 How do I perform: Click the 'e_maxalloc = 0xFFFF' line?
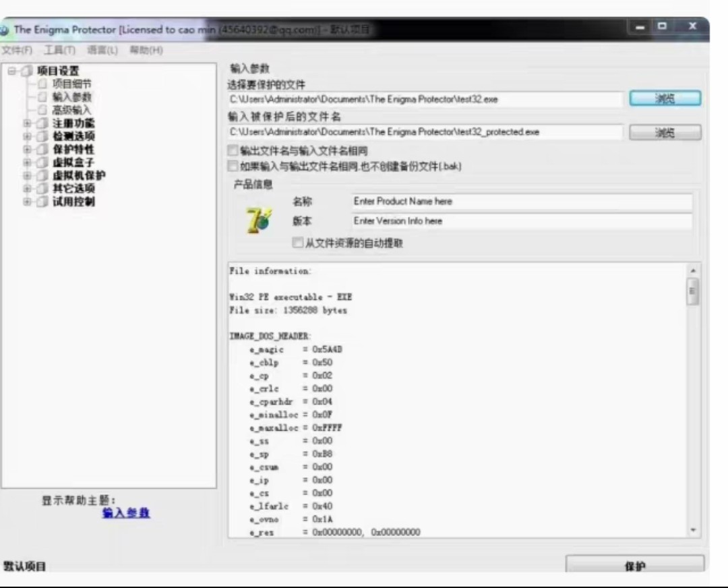click(296, 428)
